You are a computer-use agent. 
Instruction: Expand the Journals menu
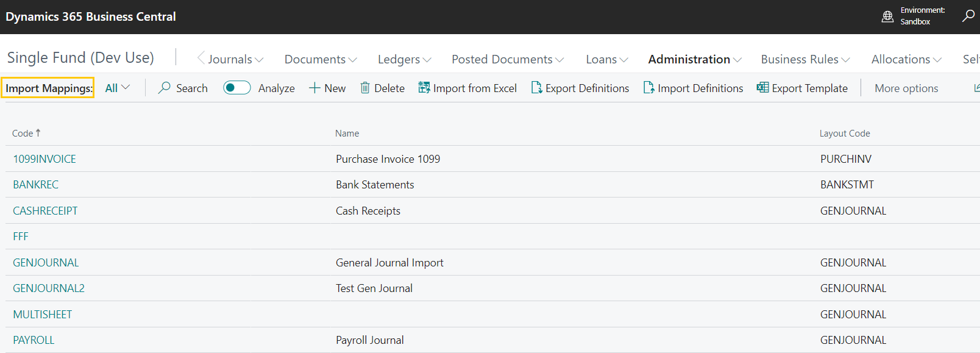tap(236, 59)
